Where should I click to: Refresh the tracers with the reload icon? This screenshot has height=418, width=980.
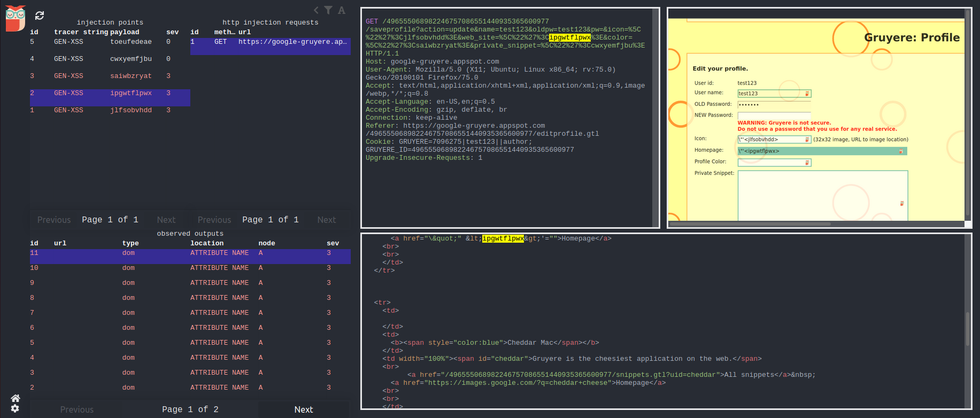click(40, 16)
